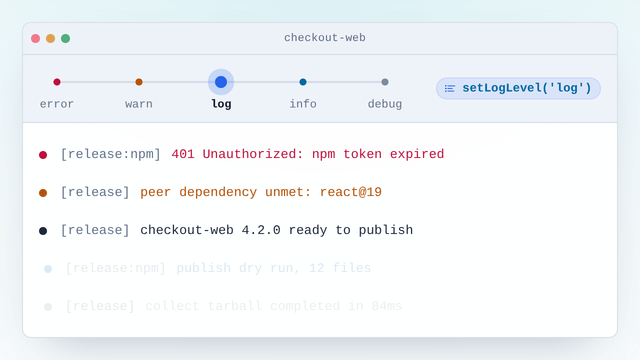This screenshot has width=640, height=360.
Task: Click the faded [release:npm] tag on dry run line
Action: click(116, 268)
